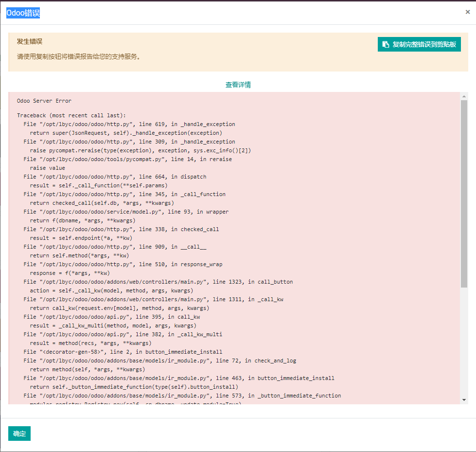Click the 'return method(self, *args, **kwargs)' line
The height and width of the screenshot is (452, 476).
(88, 370)
